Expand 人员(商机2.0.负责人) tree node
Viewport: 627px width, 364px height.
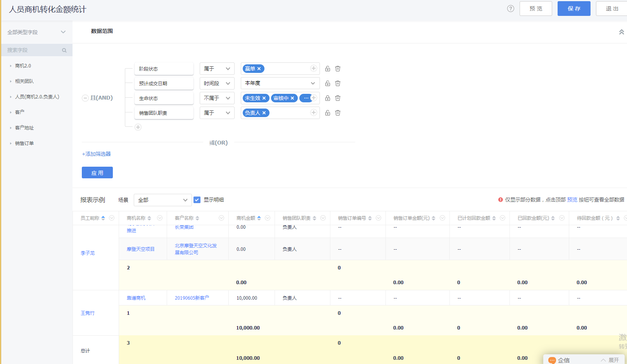pos(11,97)
